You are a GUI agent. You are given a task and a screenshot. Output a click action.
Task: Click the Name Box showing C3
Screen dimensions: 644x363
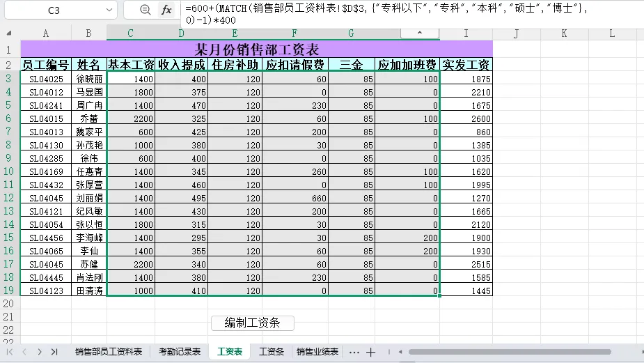click(54, 10)
